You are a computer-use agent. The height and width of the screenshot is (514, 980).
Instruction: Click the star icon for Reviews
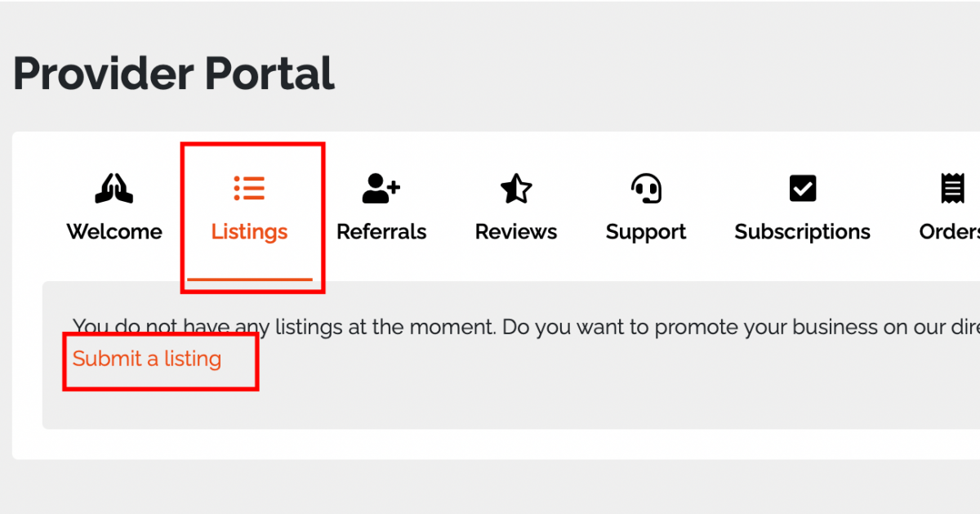(515, 189)
